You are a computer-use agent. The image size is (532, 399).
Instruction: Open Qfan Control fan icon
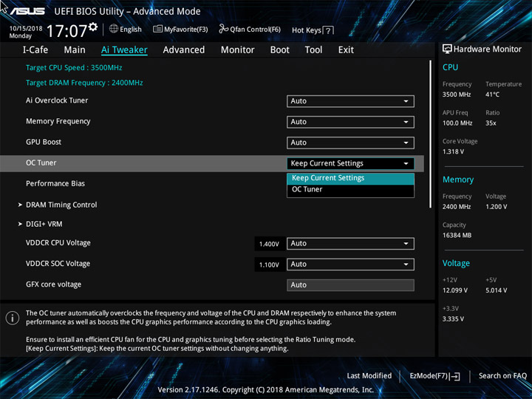[x=224, y=29]
